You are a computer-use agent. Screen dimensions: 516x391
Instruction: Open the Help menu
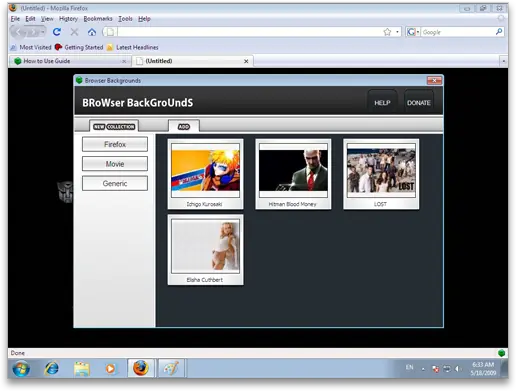(144, 19)
